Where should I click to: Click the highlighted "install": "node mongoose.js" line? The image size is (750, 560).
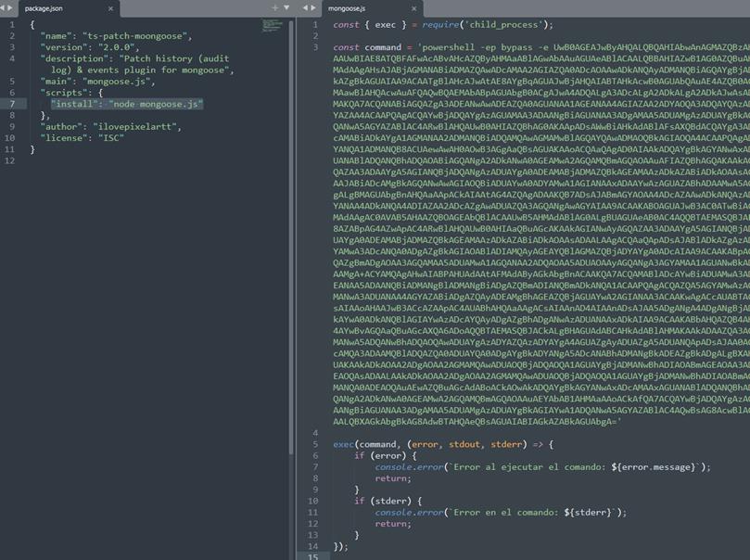coord(127,104)
